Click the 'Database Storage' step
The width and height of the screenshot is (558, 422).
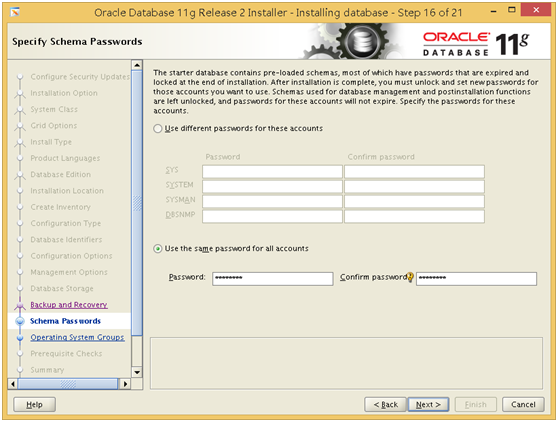tap(62, 289)
